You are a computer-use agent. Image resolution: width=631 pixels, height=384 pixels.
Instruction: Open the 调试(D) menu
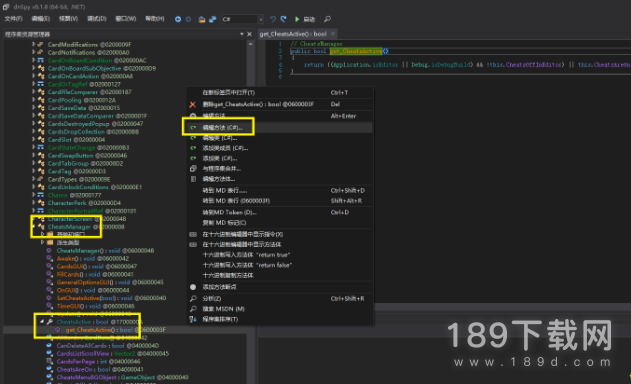coord(97,19)
